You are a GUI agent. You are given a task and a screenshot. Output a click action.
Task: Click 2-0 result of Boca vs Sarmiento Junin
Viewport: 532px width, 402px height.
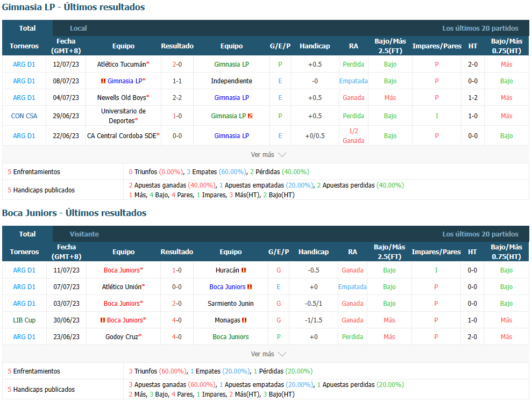177,303
